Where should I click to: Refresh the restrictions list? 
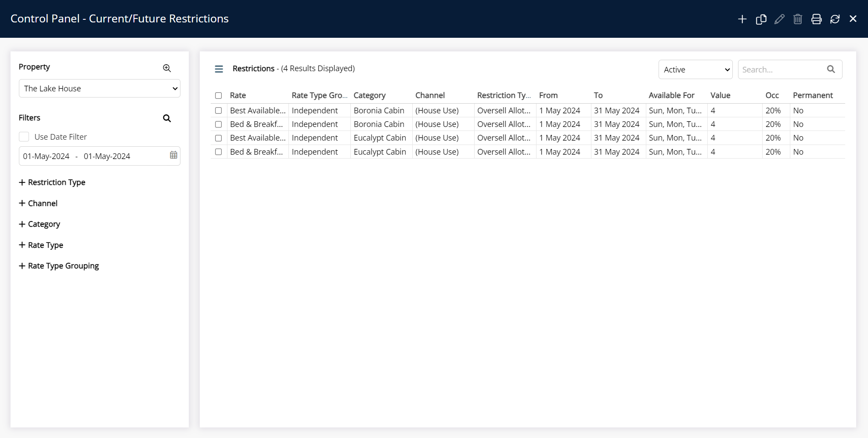click(835, 19)
